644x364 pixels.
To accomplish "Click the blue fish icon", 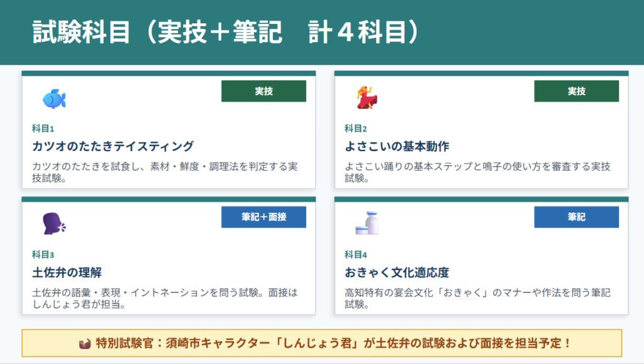I will pyautogui.click(x=53, y=98).
